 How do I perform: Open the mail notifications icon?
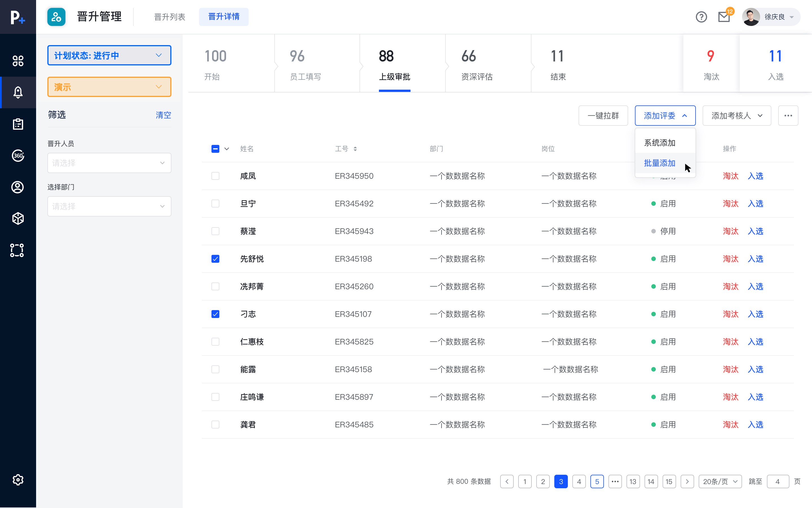click(x=724, y=17)
